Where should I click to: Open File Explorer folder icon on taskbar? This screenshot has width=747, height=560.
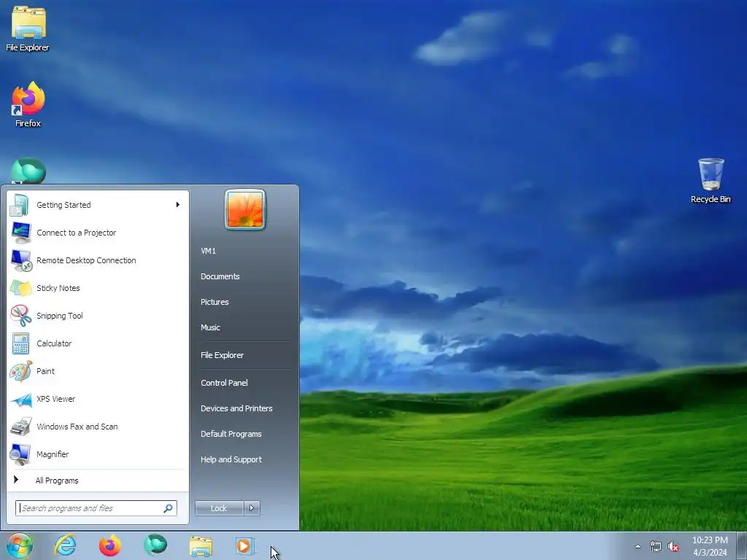point(201,546)
